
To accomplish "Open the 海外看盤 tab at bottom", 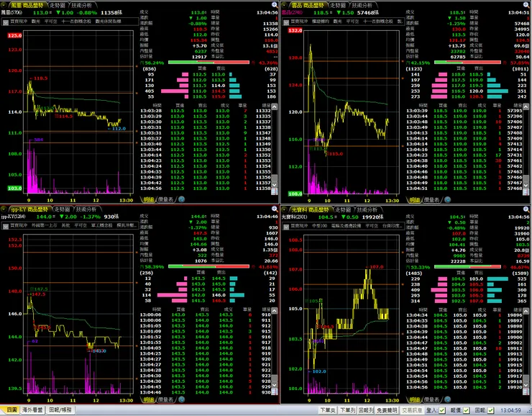I will point(32,410).
